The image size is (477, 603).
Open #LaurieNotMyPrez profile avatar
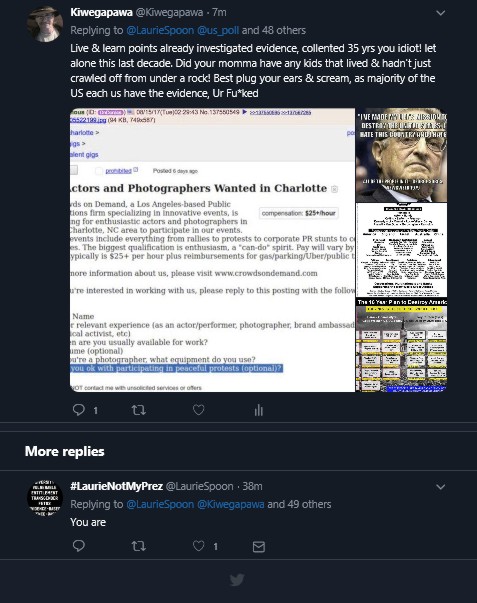point(45,498)
